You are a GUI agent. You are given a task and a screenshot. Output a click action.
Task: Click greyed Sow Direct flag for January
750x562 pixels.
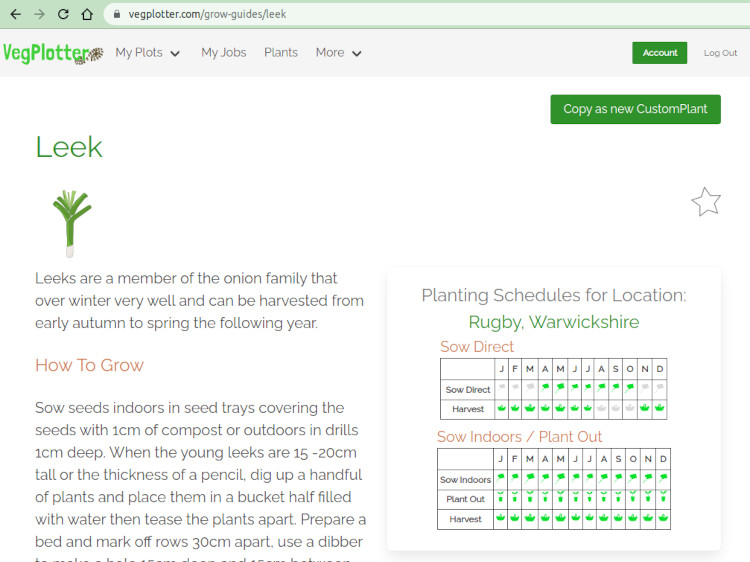click(501, 387)
